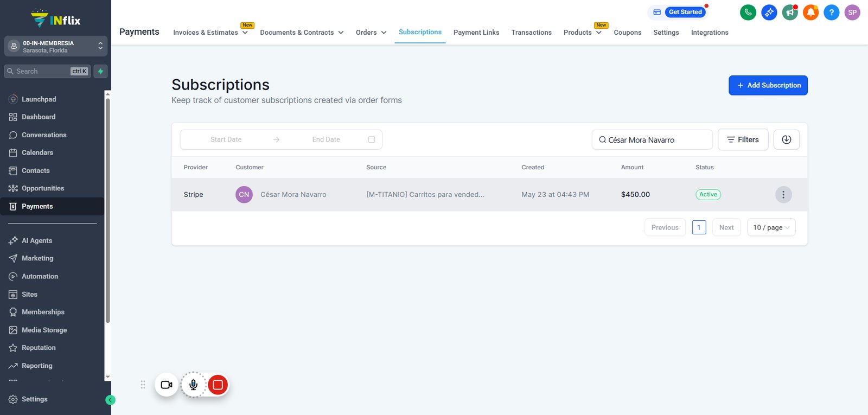Click the Next pagination button

pyautogui.click(x=726, y=227)
